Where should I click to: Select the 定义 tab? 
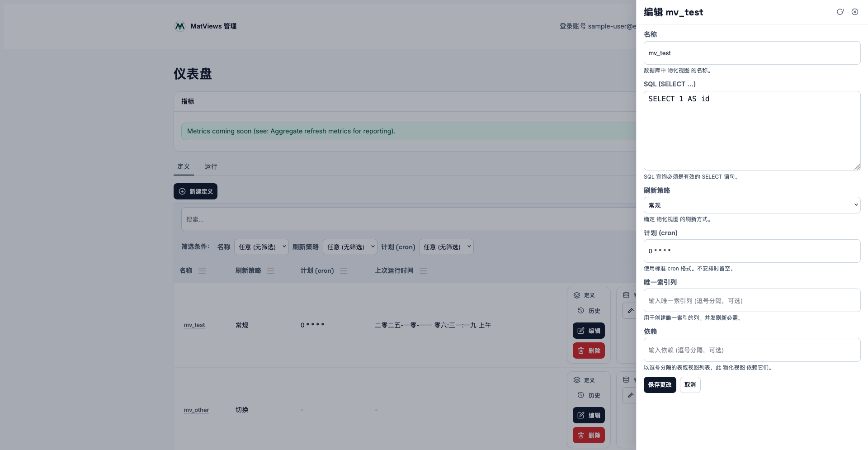pyautogui.click(x=184, y=166)
